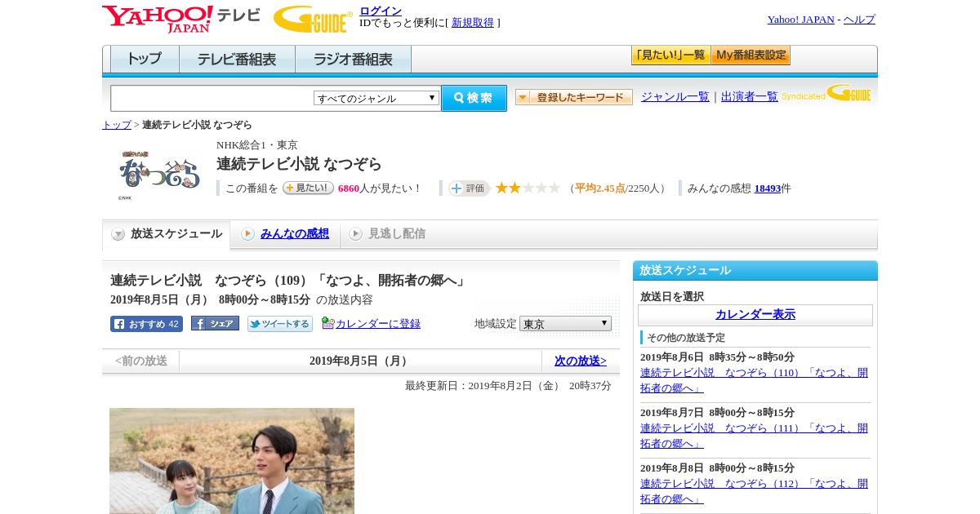Click the <前の放送 navigation
Viewport: 980px width, 514px height.
pos(141,361)
